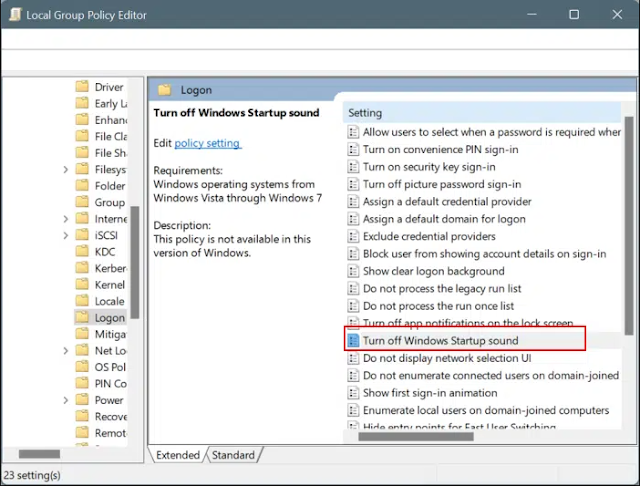The height and width of the screenshot is (486, 640).
Task: Click the OS Pol folder icon
Action: tap(82, 366)
